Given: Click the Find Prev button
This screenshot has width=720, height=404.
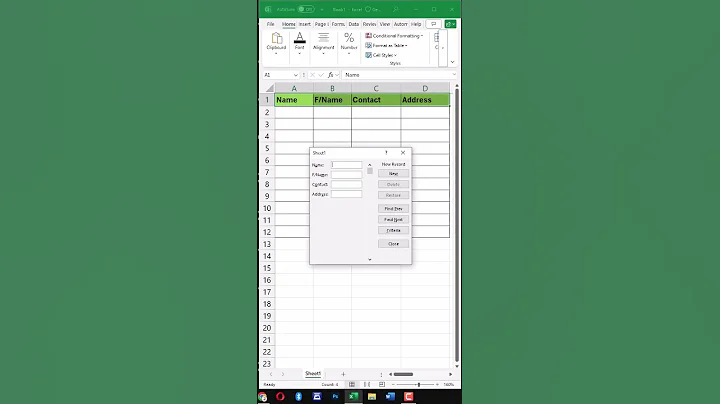Looking at the screenshot, I should 394,208.
